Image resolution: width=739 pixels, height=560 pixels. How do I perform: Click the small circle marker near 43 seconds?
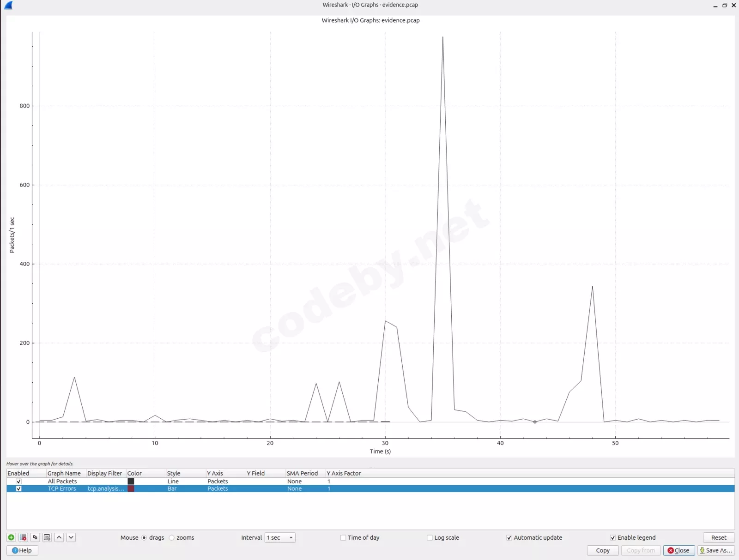[535, 422]
